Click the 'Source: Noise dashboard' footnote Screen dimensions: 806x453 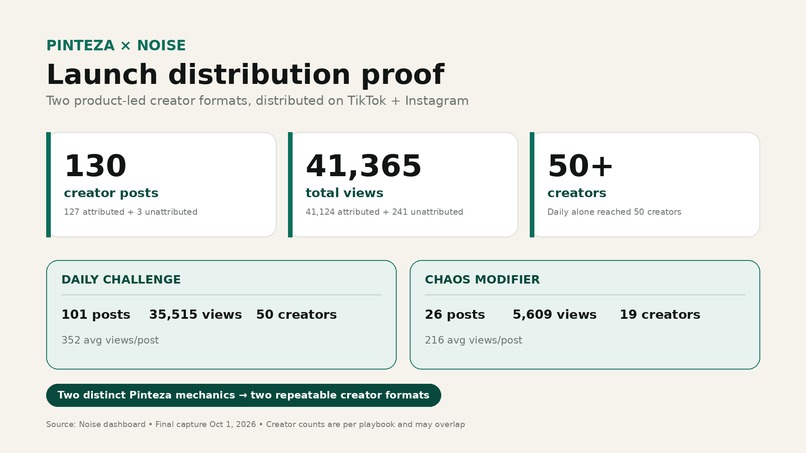click(255, 425)
